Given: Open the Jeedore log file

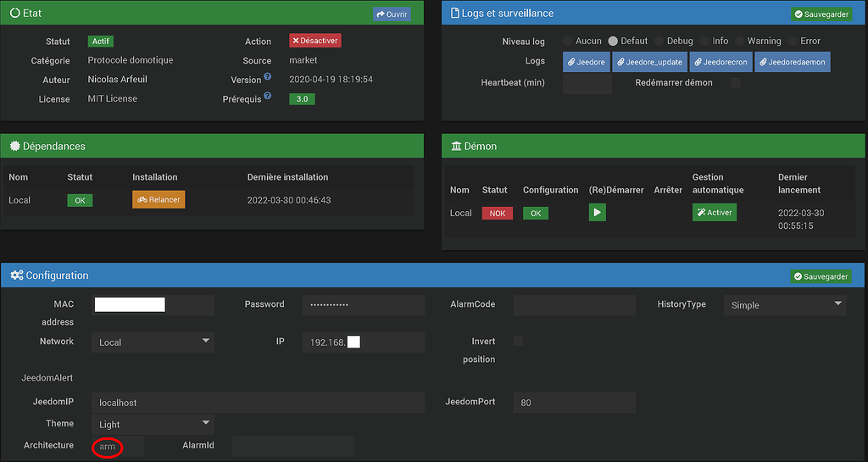Looking at the screenshot, I should click(587, 62).
